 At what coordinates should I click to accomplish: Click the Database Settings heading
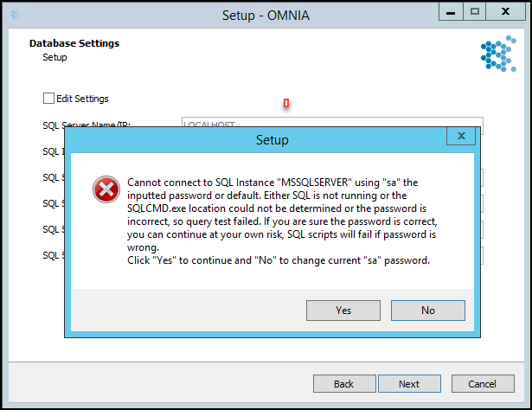(x=74, y=43)
